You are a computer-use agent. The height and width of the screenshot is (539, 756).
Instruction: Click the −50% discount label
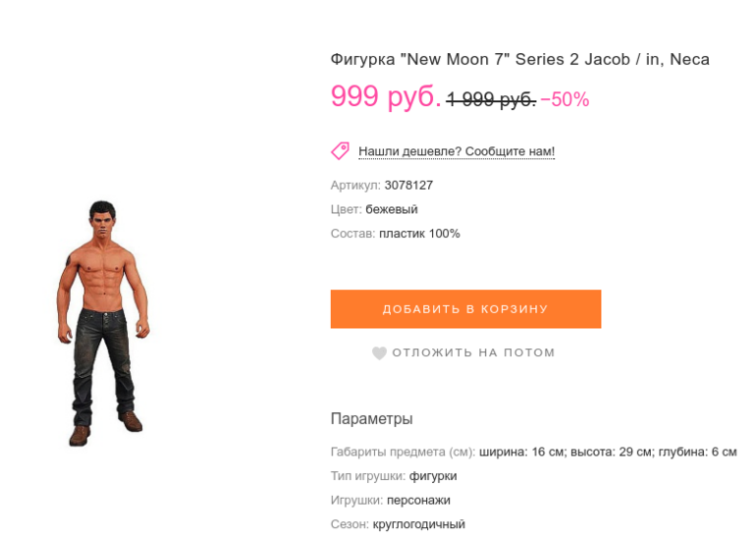(x=566, y=99)
